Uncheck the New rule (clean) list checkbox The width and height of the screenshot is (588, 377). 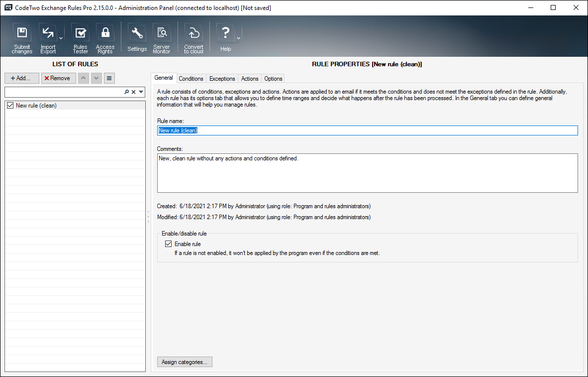[x=10, y=106]
